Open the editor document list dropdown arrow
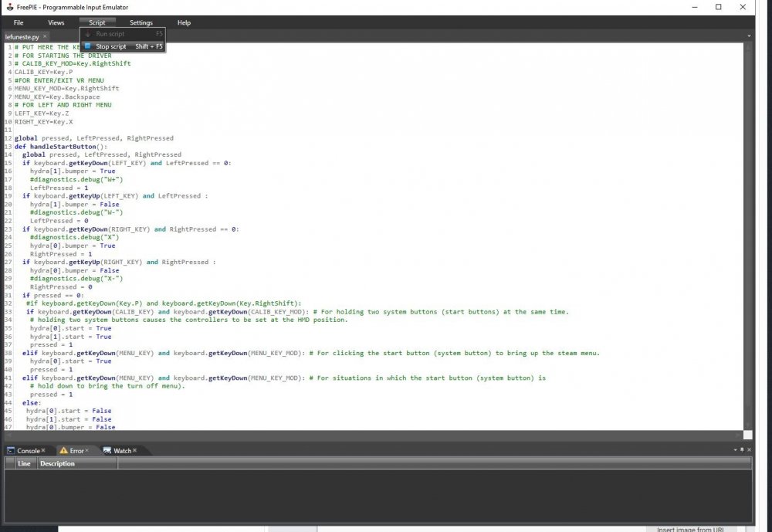772x532 pixels. [x=749, y=36]
